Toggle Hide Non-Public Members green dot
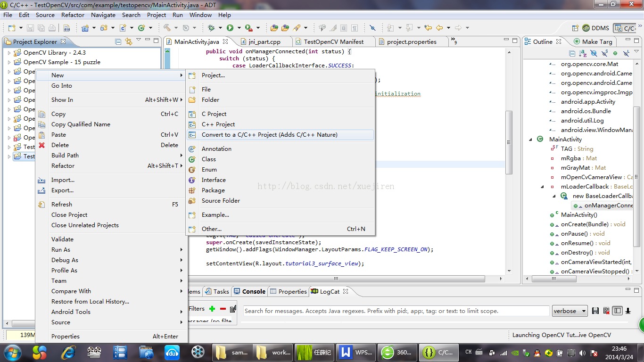644x362 pixels. pos(615,53)
